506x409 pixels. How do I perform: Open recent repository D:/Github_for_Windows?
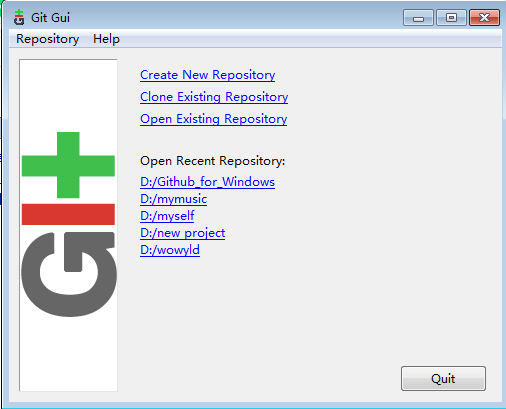click(207, 182)
